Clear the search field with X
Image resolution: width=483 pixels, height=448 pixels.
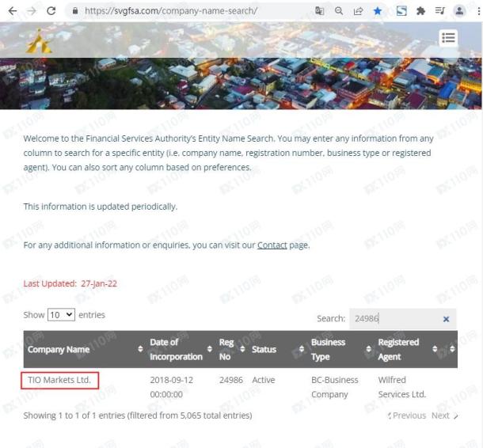(x=446, y=319)
